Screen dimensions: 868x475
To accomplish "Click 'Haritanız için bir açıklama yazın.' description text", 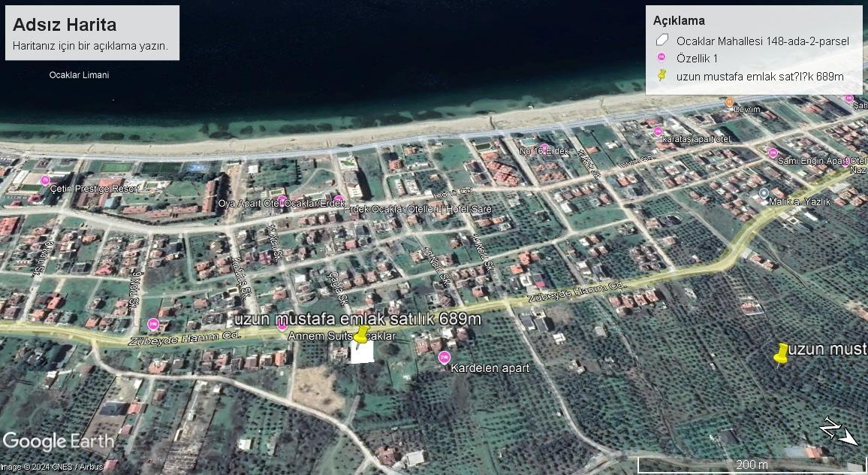I will [90, 46].
